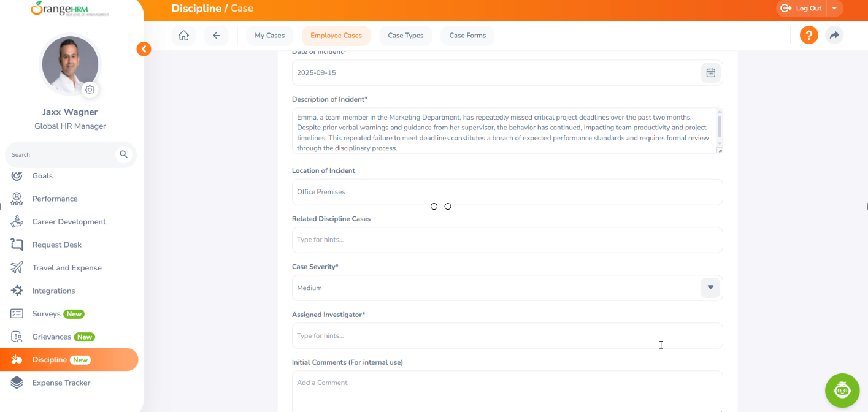This screenshot has height=412, width=868.
Task: Switch to the My Cases tab
Action: coord(270,36)
